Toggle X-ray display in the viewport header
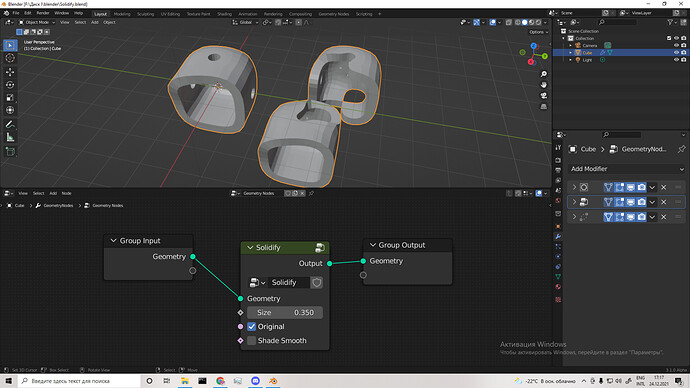Viewport: 690px width, 388px height. tap(509, 22)
